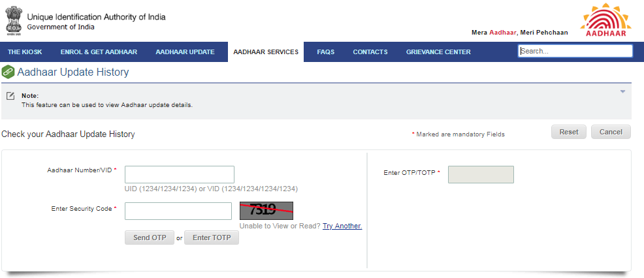Select the AADHAAR SERVICES tab
644x278 pixels.
266,52
